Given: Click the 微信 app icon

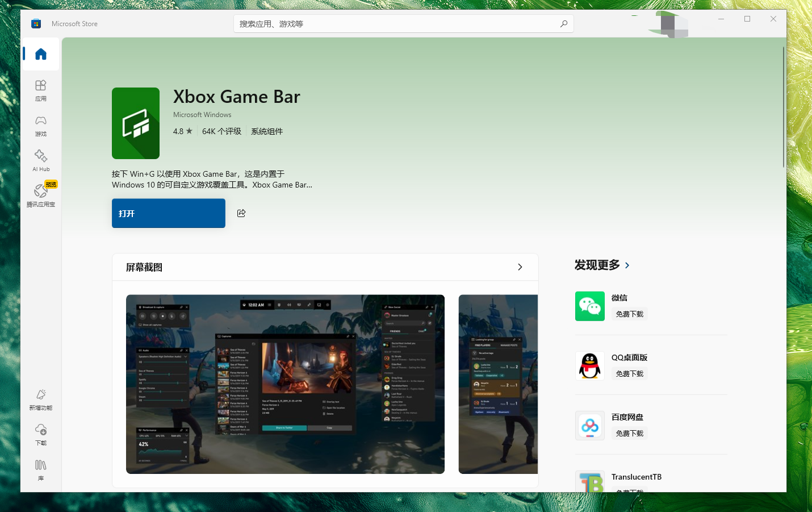Looking at the screenshot, I should pyautogui.click(x=590, y=306).
